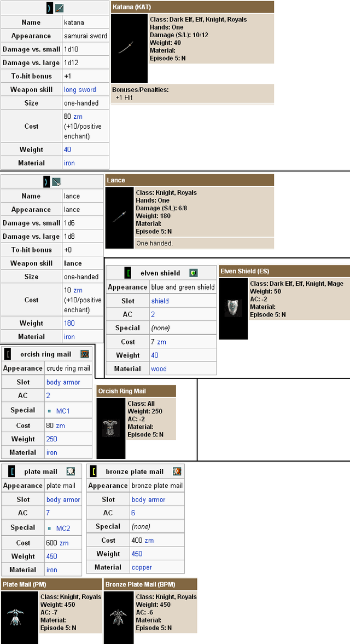Click the katana sword tile icon
The height and width of the screenshot is (644, 350).
(60, 8)
